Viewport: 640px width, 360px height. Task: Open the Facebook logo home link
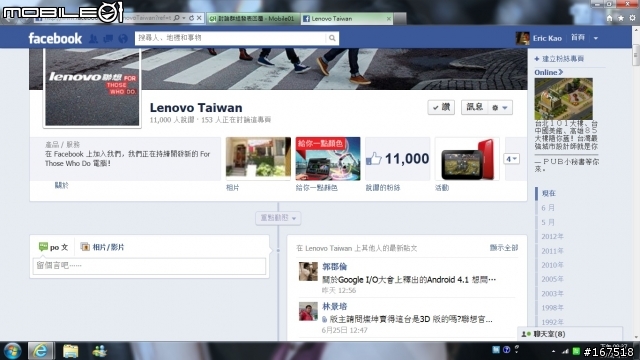55,38
